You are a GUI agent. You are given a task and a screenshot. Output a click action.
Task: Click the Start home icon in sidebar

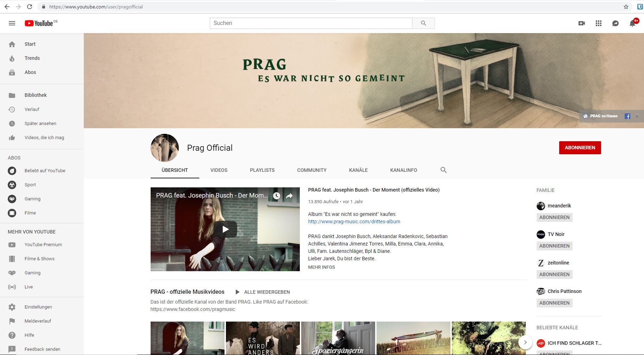click(x=12, y=44)
